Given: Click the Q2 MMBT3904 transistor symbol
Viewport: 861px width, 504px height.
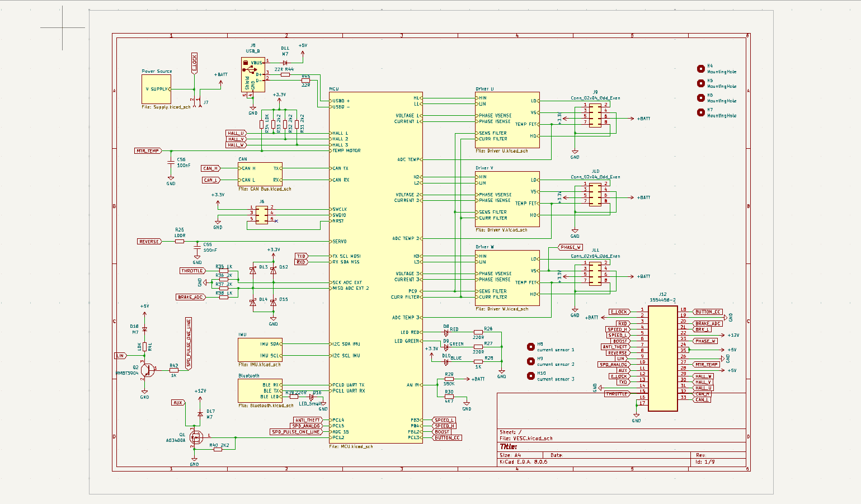Looking at the screenshot, I should coord(147,369).
